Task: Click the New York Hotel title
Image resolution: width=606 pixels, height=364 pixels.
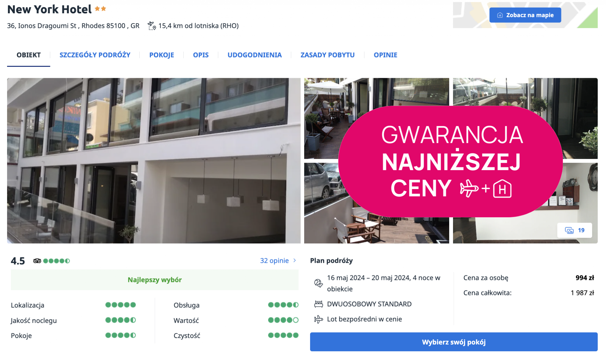Action: click(x=49, y=9)
